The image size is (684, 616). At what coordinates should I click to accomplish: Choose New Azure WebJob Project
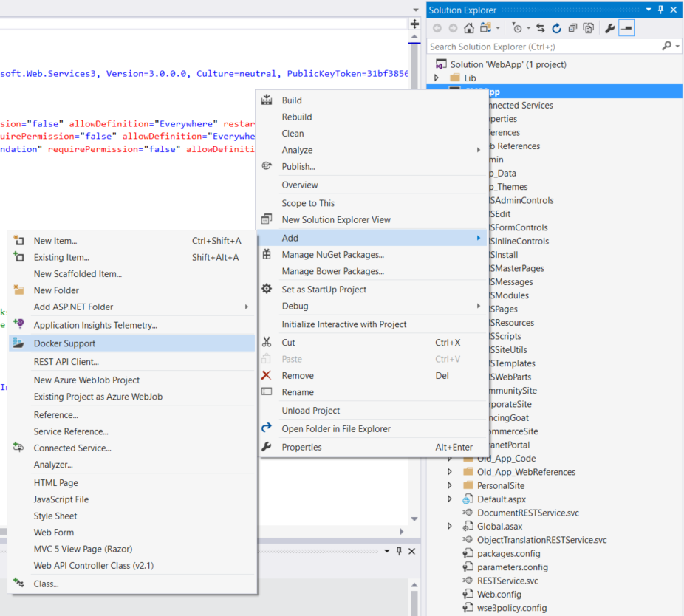pos(131,380)
